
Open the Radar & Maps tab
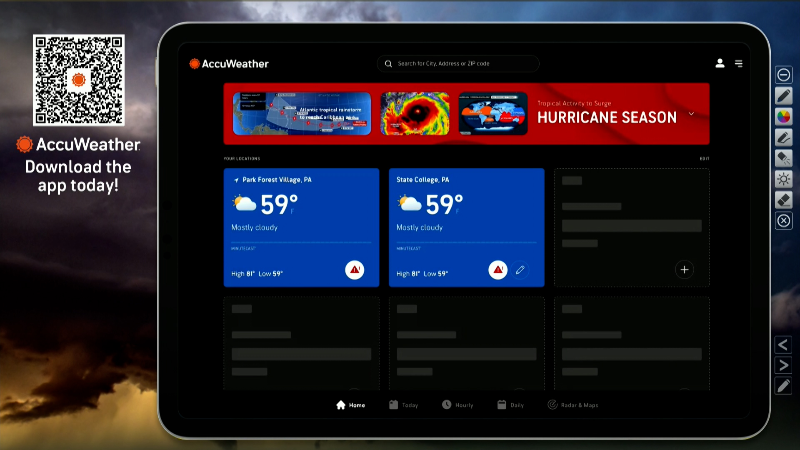573,405
